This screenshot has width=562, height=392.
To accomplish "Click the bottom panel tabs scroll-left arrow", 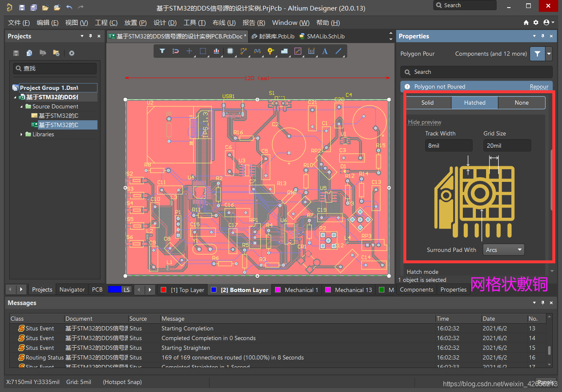I will pyautogui.click(x=11, y=289).
